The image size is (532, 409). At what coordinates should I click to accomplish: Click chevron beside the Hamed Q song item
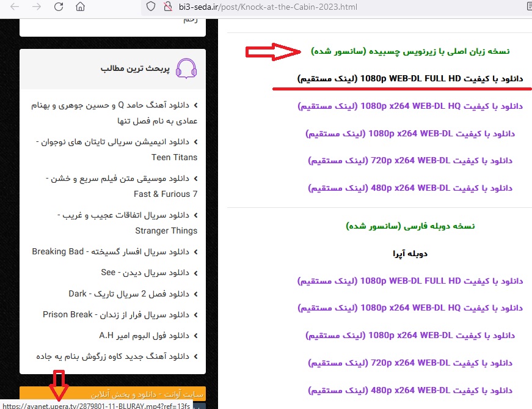196,105
